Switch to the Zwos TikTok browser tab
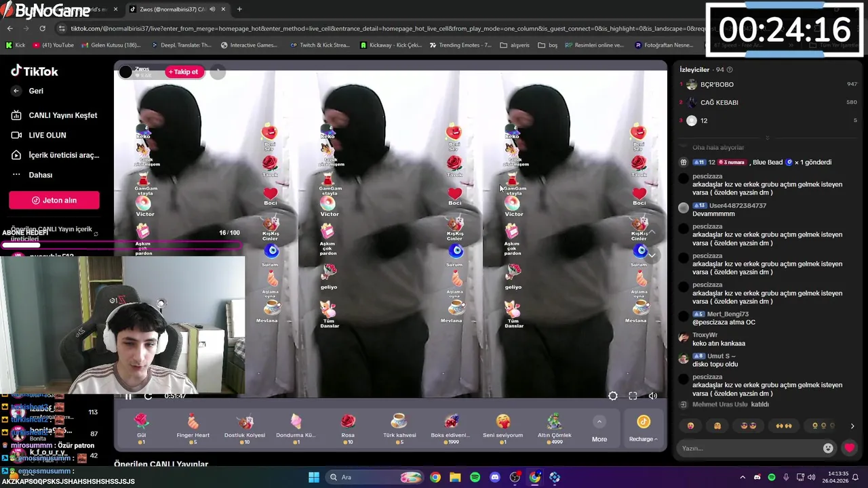This screenshot has height=488, width=868. pyautogui.click(x=177, y=9)
